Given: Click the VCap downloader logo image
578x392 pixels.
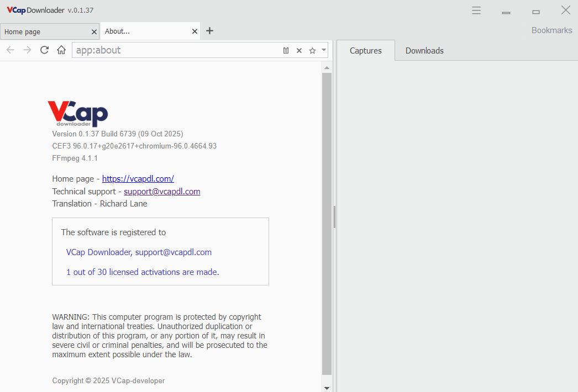Looking at the screenshot, I should (x=78, y=114).
